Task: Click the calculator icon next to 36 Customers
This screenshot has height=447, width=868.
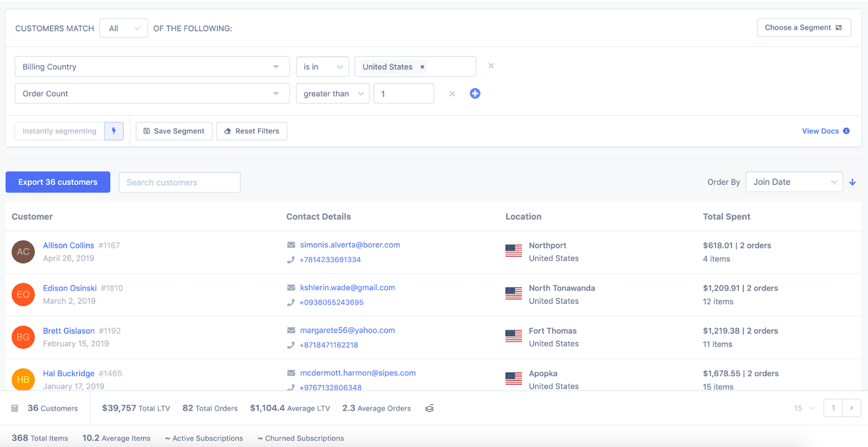Action: [14, 408]
